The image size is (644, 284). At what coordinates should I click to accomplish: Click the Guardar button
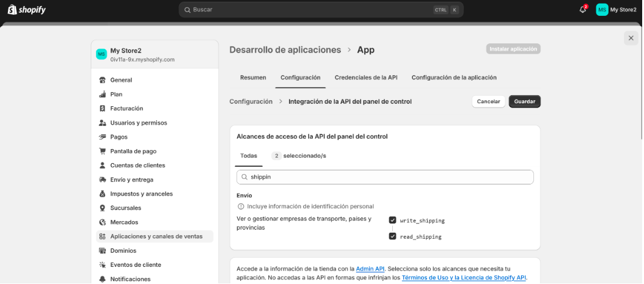tap(524, 101)
